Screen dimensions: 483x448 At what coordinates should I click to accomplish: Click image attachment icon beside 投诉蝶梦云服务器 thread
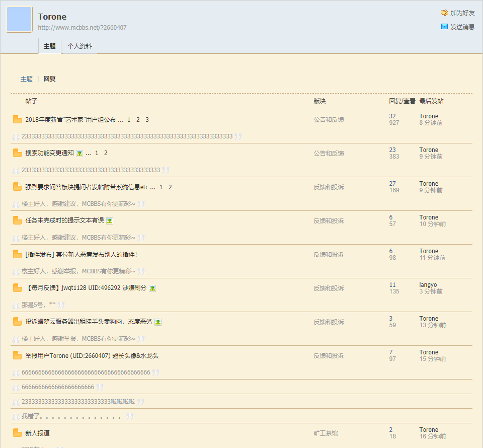pos(158,322)
